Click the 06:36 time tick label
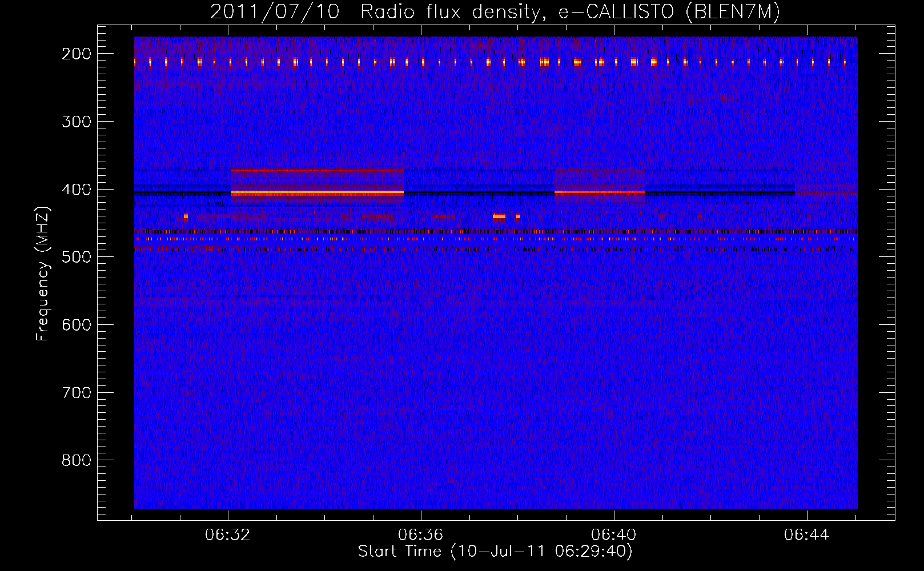Image resolution: width=924 pixels, height=571 pixels. coord(421,535)
